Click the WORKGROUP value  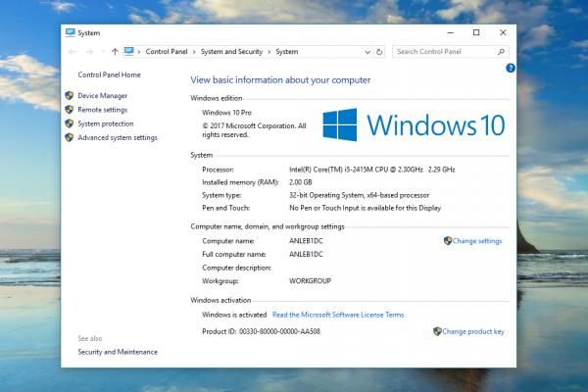[x=310, y=281]
